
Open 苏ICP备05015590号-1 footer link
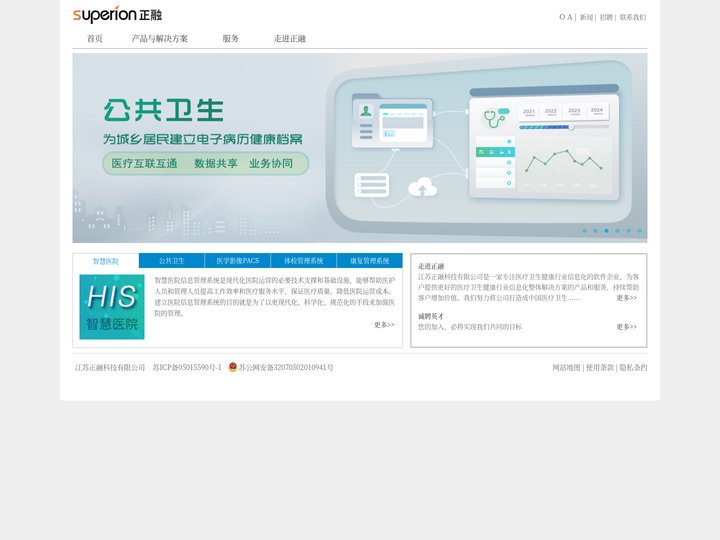[187, 367]
